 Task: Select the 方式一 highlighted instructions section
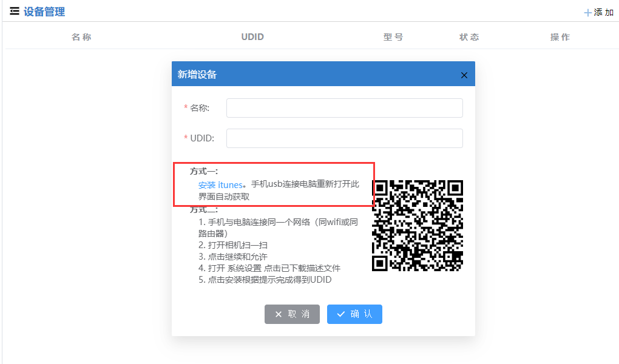pos(273,184)
